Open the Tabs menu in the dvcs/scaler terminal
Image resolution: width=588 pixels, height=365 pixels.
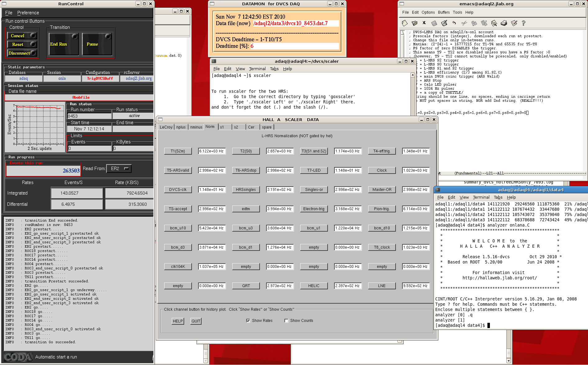274,69
